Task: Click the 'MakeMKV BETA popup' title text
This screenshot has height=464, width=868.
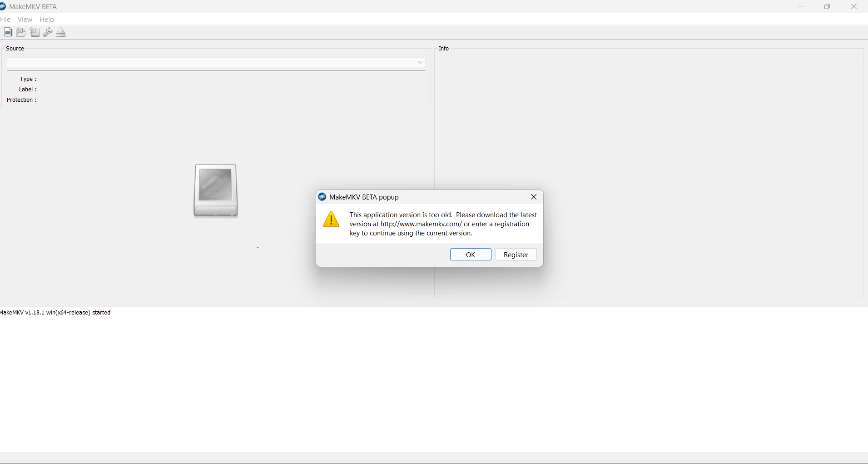Action: coord(364,197)
